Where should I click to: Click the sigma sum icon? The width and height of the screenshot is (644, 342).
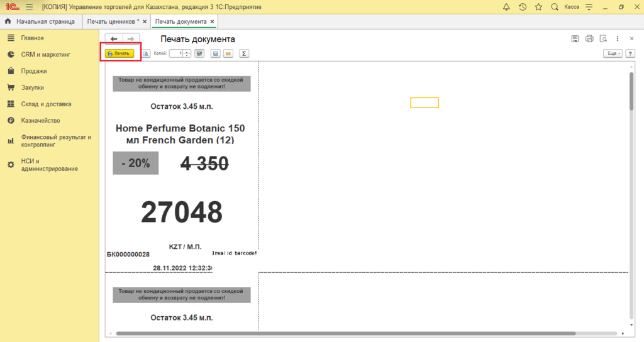tap(244, 53)
